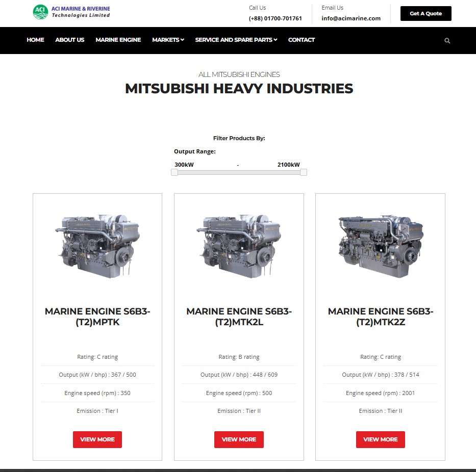The height and width of the screenshot is (472, 476).
Task: Click the ACI Marine & Riverine logo
Action: point(71,12)
